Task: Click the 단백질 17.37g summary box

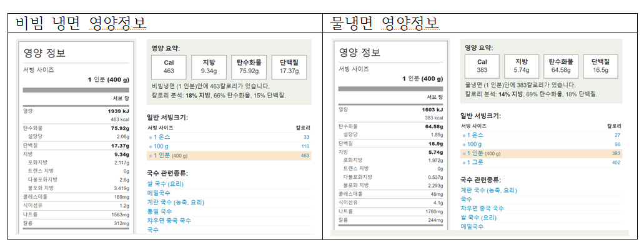Action: click(x=289, y=67)
